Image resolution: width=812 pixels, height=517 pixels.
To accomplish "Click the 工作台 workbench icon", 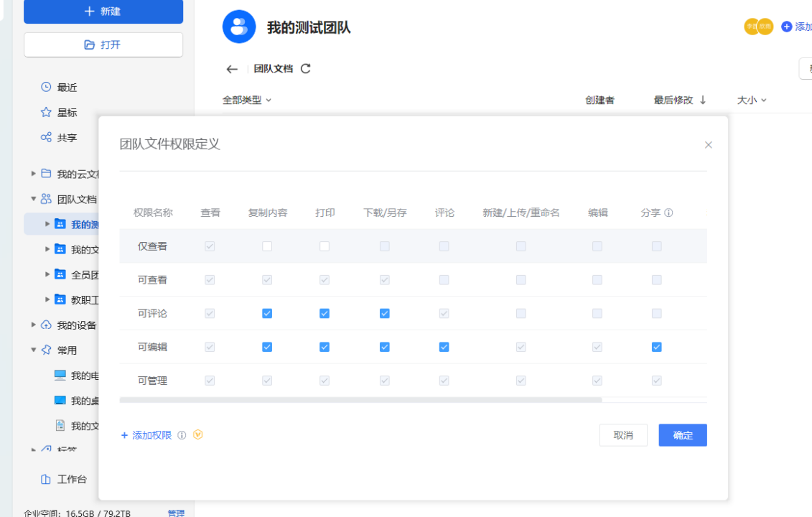I will coord(46,479).
